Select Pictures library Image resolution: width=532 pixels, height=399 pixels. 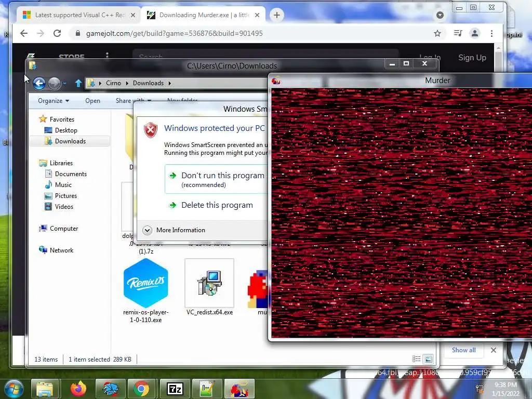66,196
